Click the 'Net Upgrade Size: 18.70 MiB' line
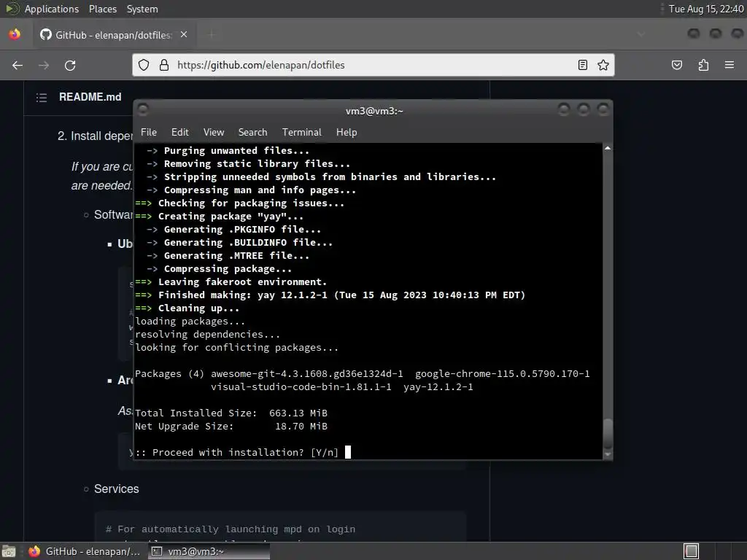Image resolution: width=747 pixels, height=560 pixels. tap(231, 426)
